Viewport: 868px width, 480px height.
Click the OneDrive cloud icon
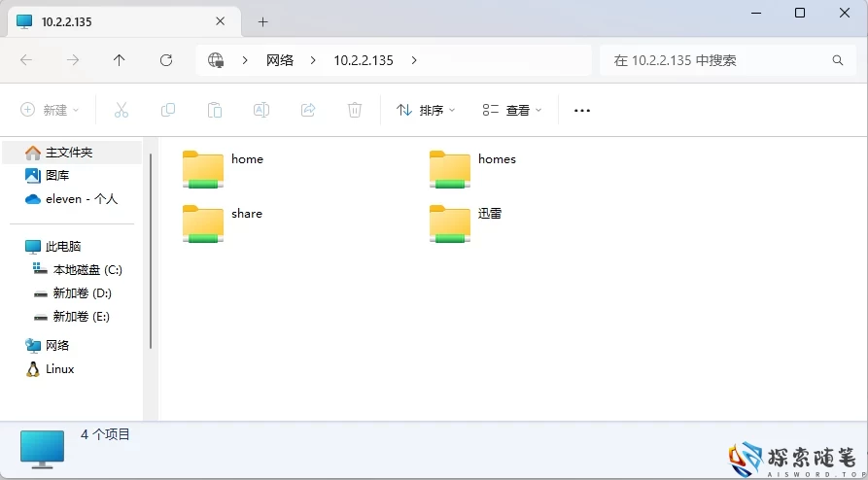coord(33,199)
